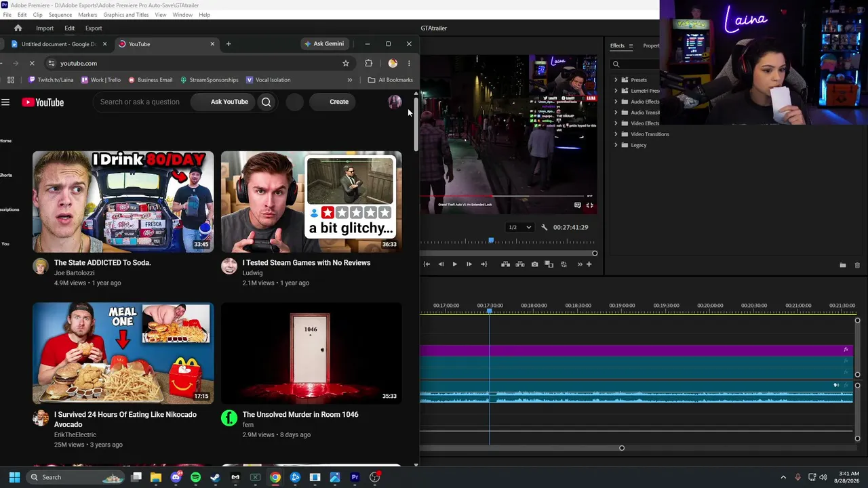Open The State ADDICTED To Soda thumbnail

(123, 202)
